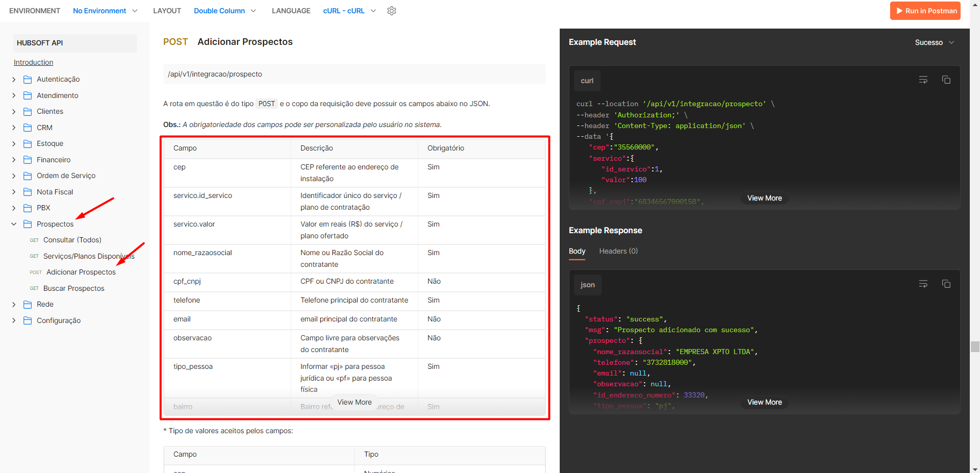Click the Run in Postman button
Screen dimensions: 980x473
pos(925,11)
